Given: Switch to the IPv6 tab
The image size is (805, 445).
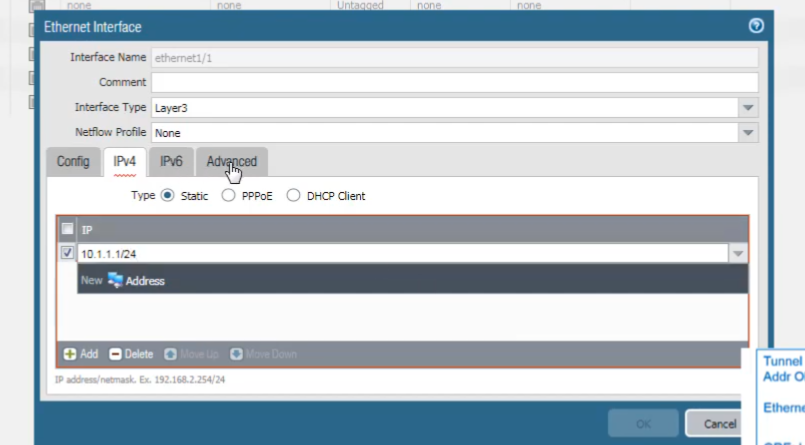Looking at the screenshot, I should pos(171,162).
